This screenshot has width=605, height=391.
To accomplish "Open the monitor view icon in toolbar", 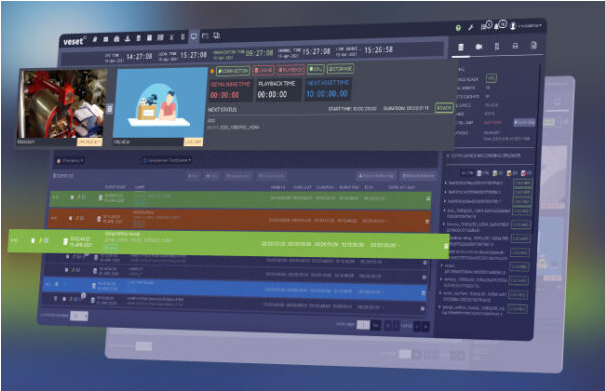I will coord(194,36).
